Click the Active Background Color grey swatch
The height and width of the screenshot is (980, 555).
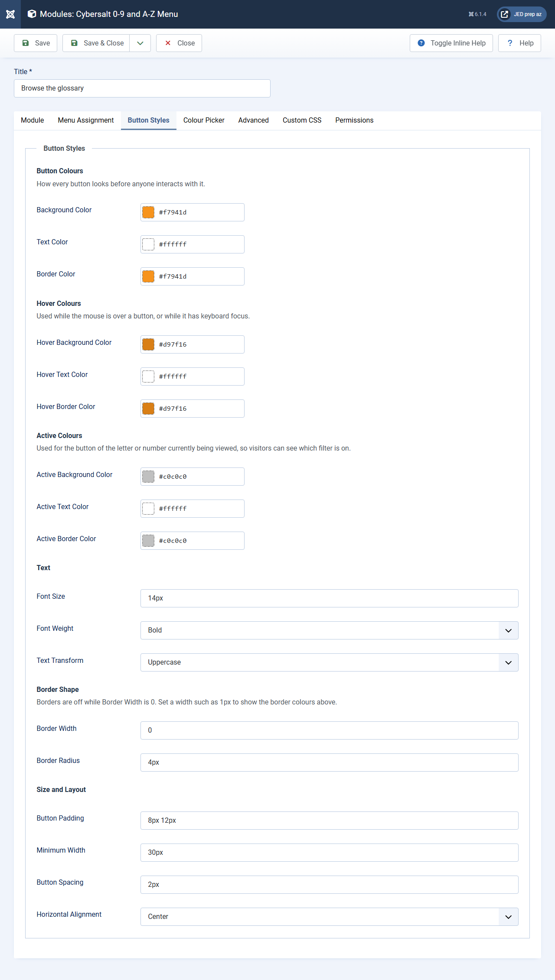(148, 477)
